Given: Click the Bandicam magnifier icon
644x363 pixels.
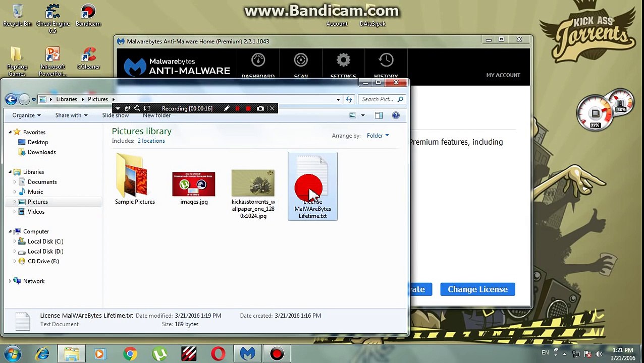Looking at the screenshot, I should coord(137,108).
